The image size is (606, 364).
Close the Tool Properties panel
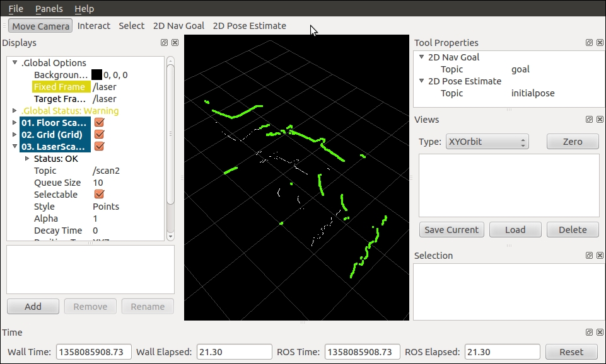click(x=600, y=42)
